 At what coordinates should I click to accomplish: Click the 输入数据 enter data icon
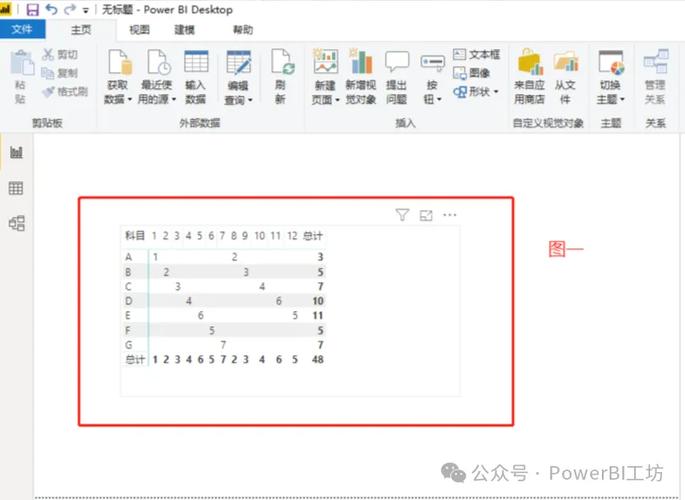click(196, 62)
